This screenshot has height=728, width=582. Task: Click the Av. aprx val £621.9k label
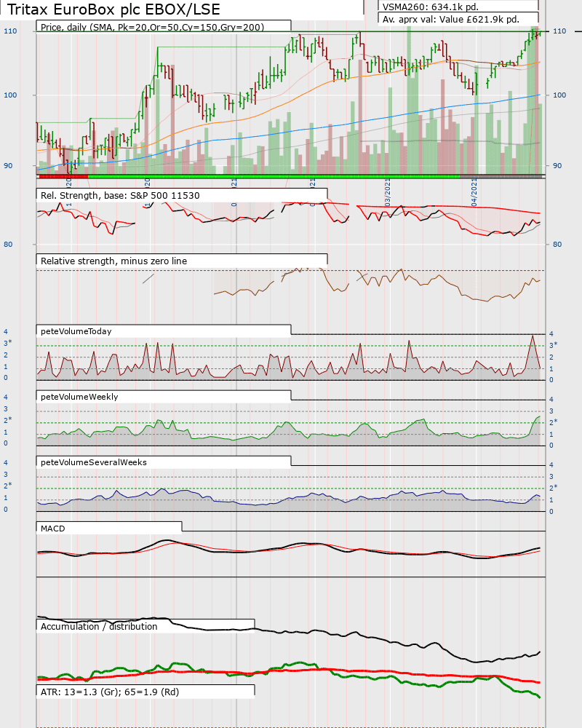pyautogui.click(x=450, y=20)
